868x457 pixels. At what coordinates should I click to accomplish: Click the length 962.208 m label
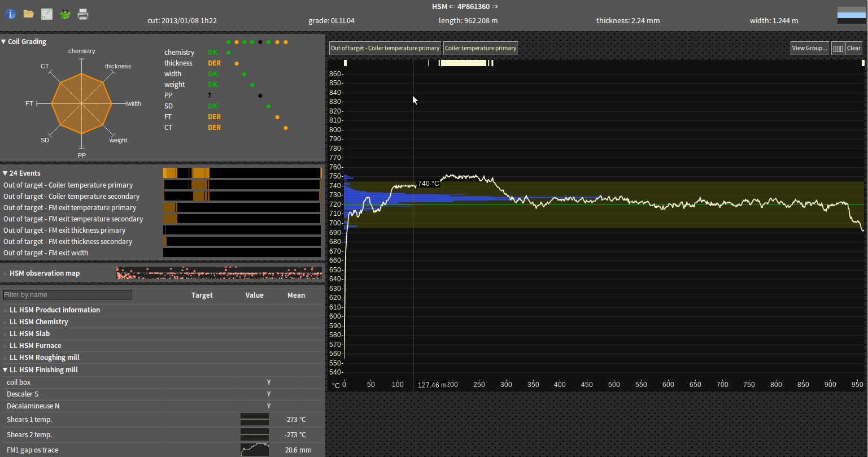tap(468, 21)
